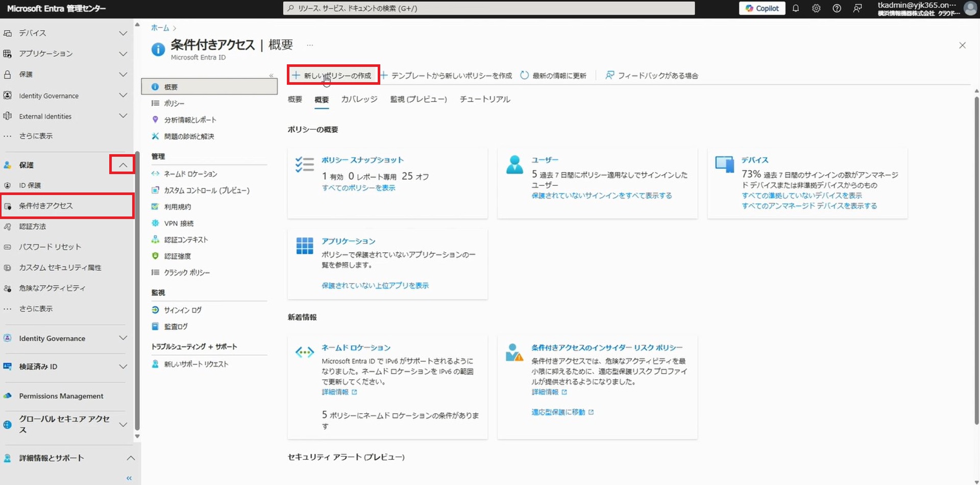Open help question mark icon
Viewport: 980px width, 485px height.
(837, 8)
